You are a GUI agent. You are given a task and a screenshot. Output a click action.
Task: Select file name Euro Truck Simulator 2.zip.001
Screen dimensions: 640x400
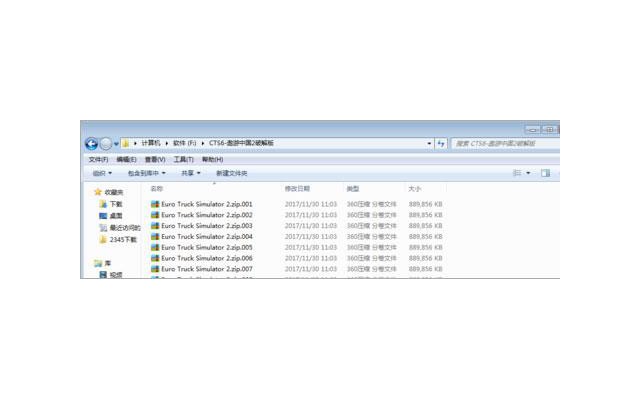[x=207, y=204]
